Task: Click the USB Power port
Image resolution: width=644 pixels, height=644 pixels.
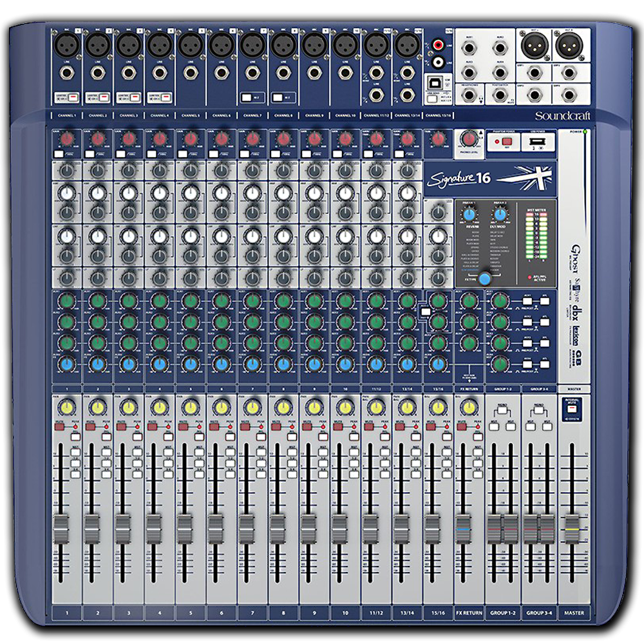Action: [537, 142]
